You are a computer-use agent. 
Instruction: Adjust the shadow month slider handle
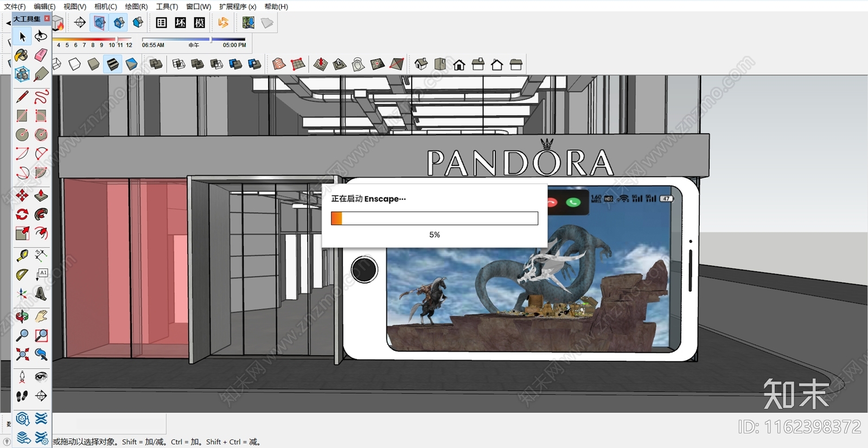click(x=118, y=39)
